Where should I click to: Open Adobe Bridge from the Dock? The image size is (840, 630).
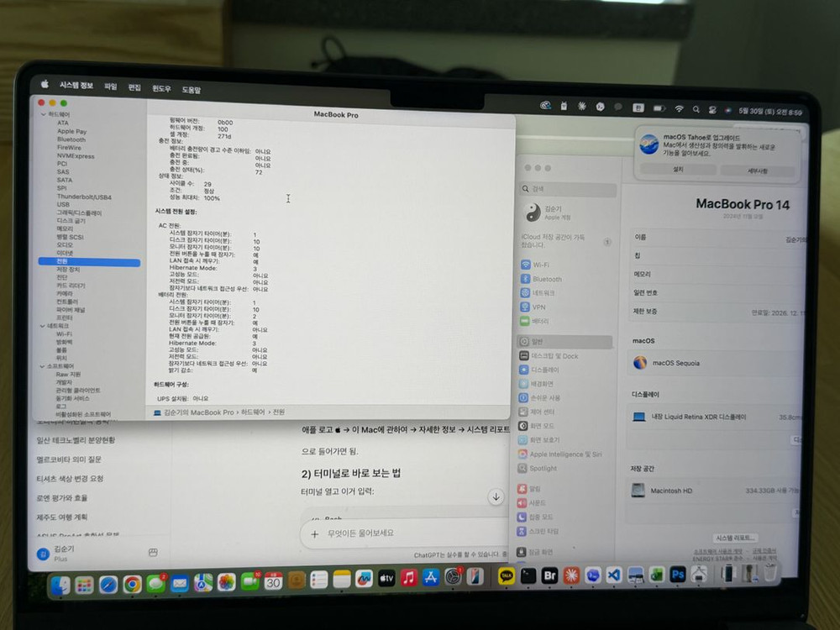click(x=549, y=575)
